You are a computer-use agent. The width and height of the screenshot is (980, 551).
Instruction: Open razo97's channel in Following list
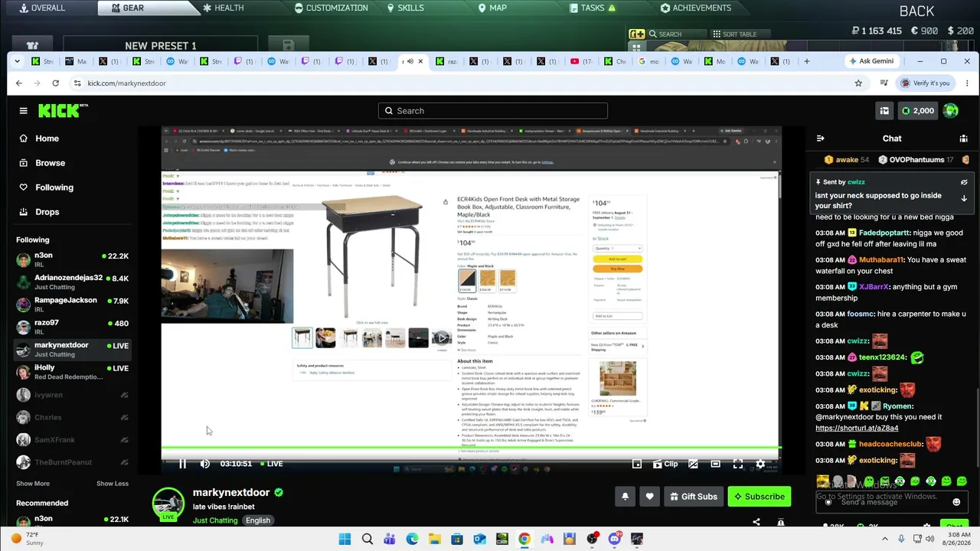(72, 328)
